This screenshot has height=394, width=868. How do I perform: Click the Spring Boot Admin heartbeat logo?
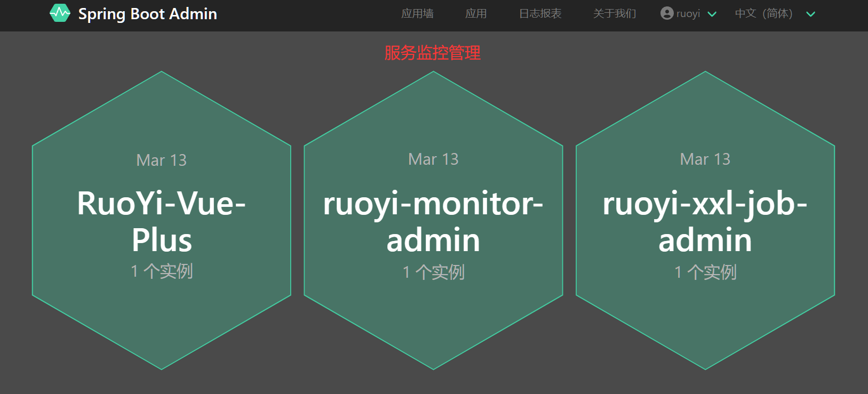[x=60, y=13]
